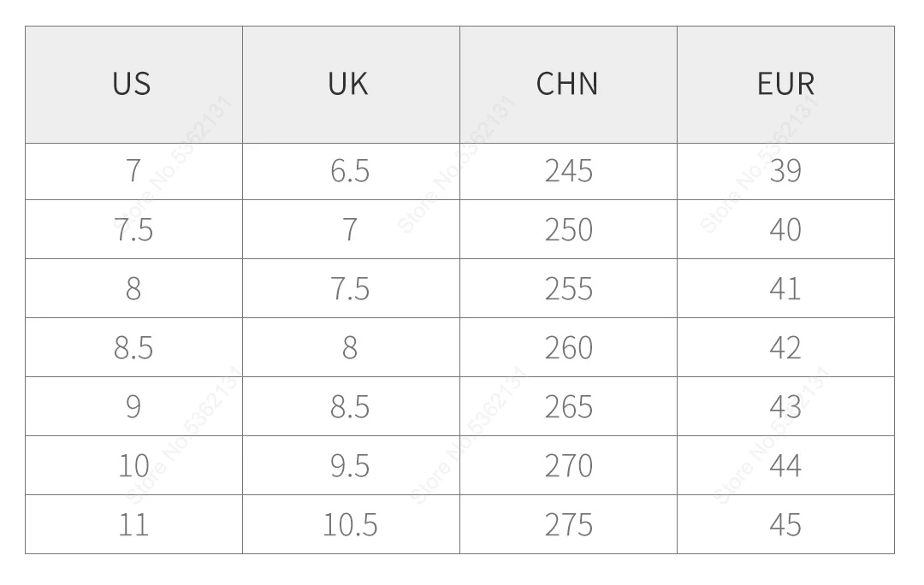Click EUR size 39
This screenshot has width=924, height=585.
[785, 171]
